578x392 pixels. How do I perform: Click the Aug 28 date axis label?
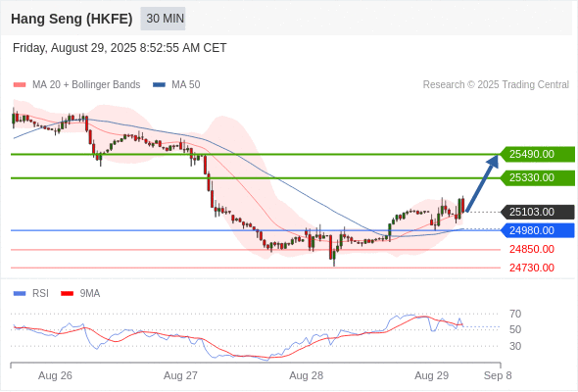pos(306,375)
